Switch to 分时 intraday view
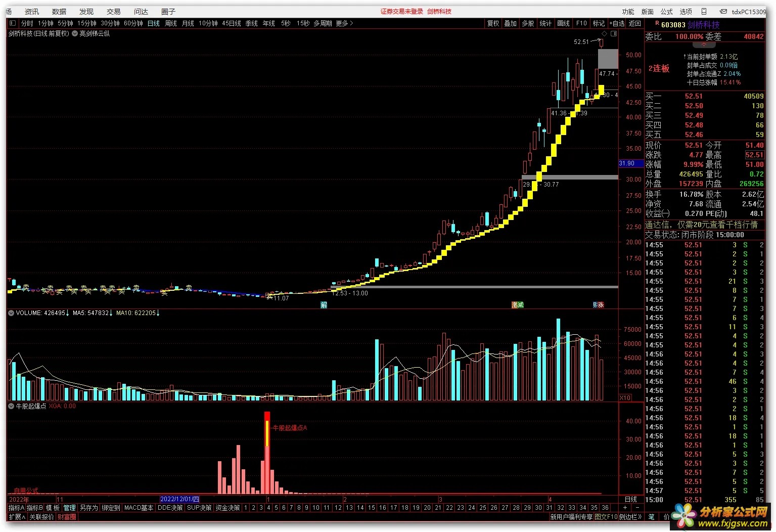 click(x=27, y=23)
